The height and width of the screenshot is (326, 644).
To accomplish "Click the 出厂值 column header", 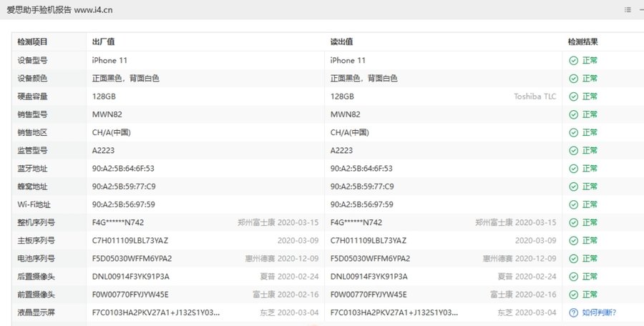I will coord(104,42).
